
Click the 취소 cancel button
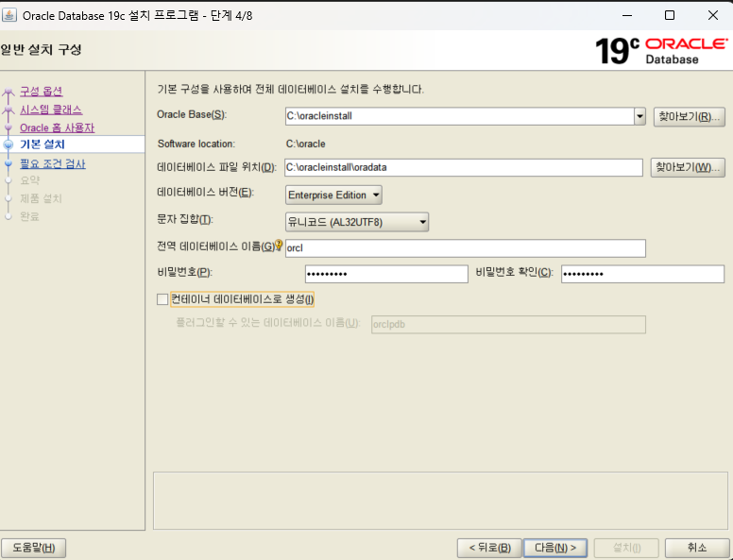(x=697, y=548)
